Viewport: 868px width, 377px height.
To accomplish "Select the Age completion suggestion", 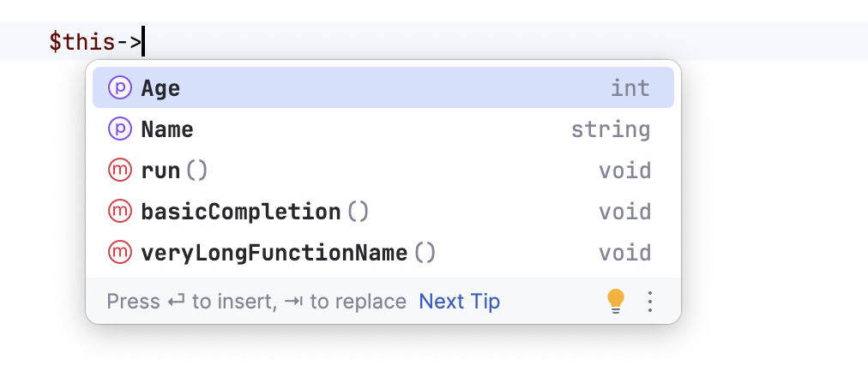I will tap(161, 88).
